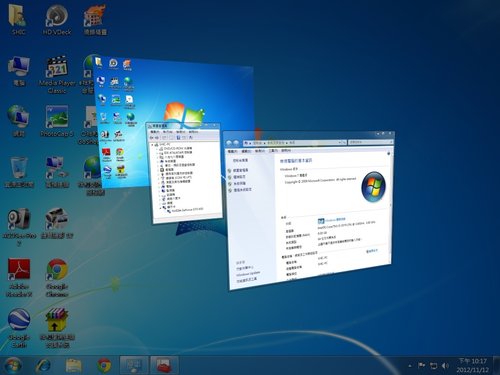This screenshot has height=375, width=500.
Task: Click the System window search box
Action: (x=370, y=142)
